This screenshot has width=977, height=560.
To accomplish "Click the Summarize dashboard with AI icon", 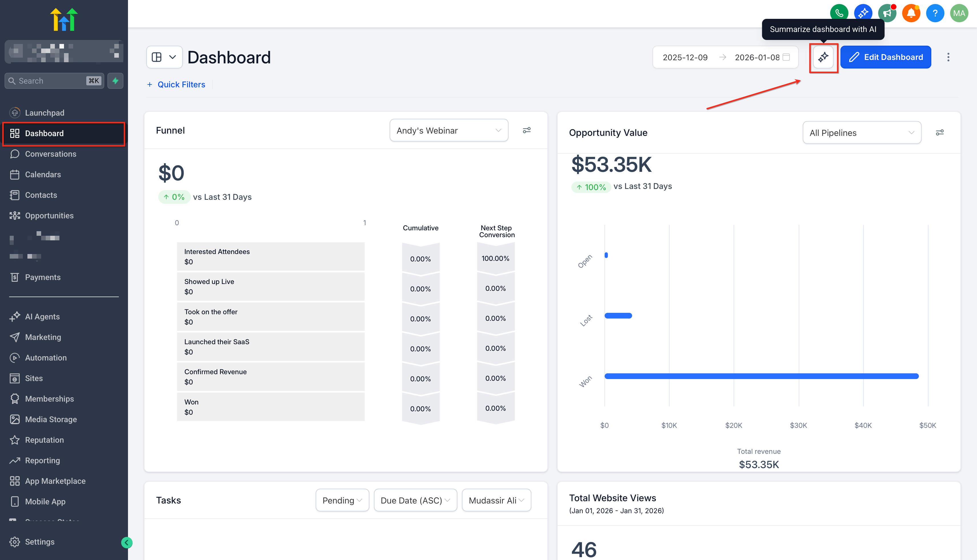I will 823,57.
